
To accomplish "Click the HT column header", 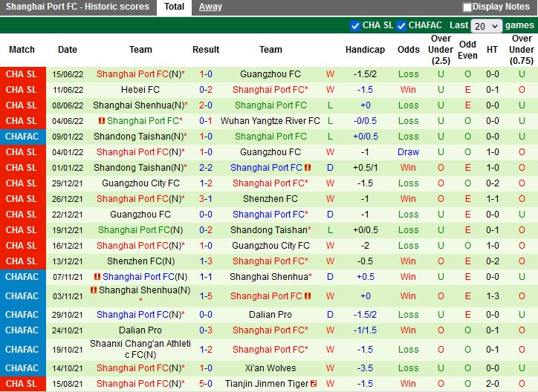I will (x=492, y=50).
